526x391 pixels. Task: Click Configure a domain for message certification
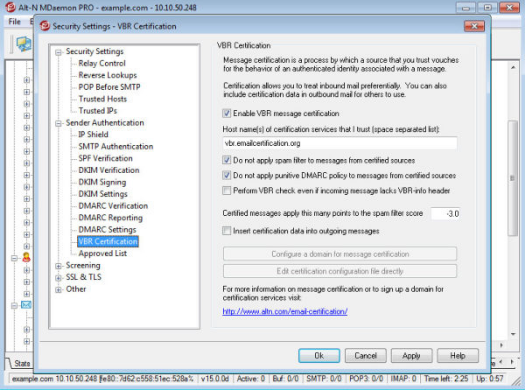pos(340,254)
